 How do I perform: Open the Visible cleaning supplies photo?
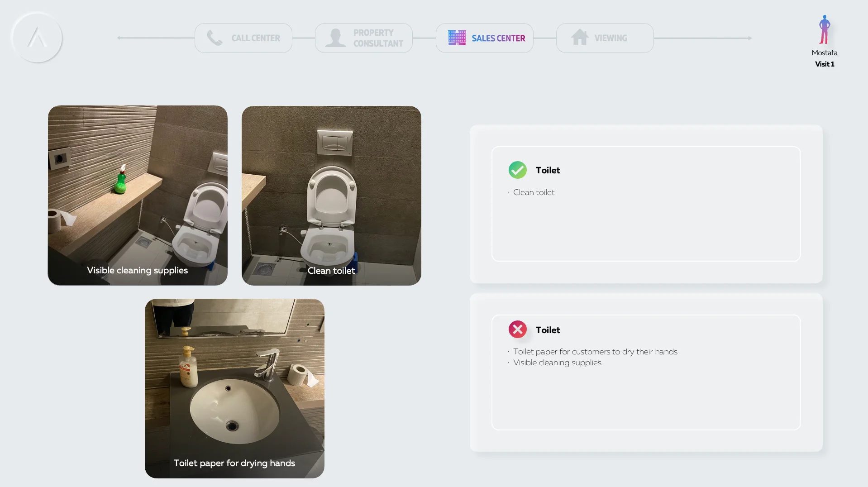(138, 196)
